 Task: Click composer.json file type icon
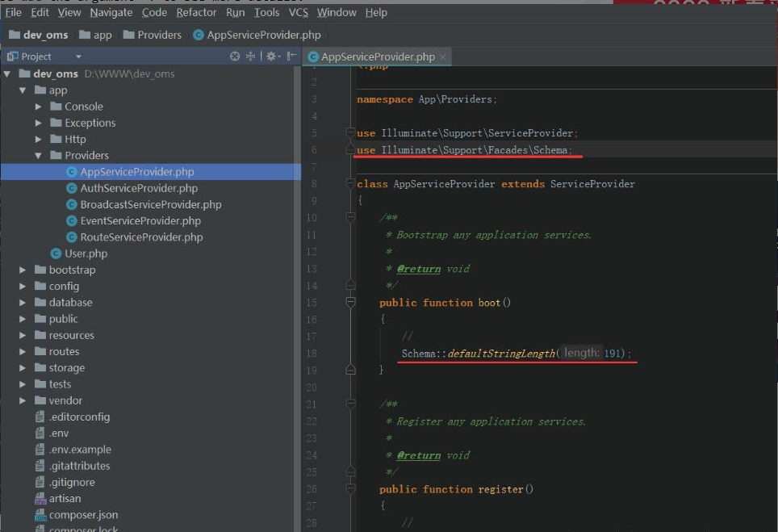click(40, 515)
